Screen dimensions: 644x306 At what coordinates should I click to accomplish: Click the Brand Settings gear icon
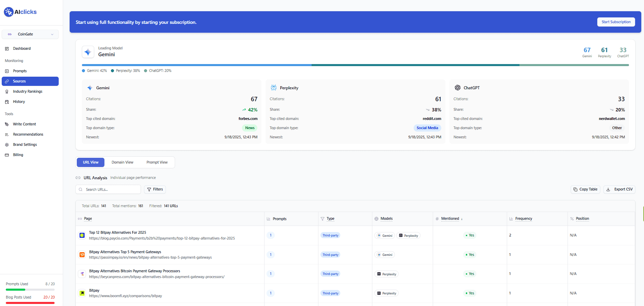coord(7,145)
